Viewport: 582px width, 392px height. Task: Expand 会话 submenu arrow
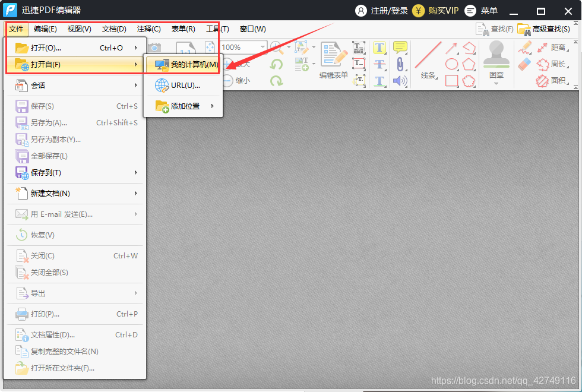(136, 86)
